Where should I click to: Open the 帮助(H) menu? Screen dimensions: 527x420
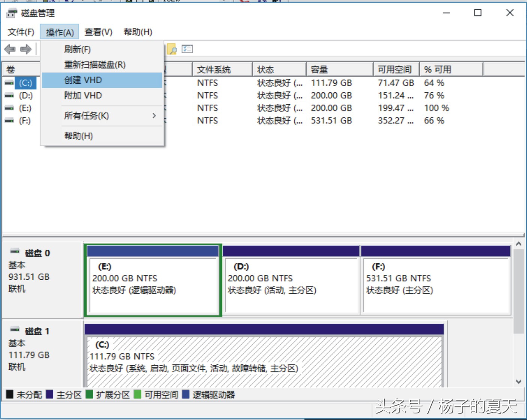click(138, 32)
